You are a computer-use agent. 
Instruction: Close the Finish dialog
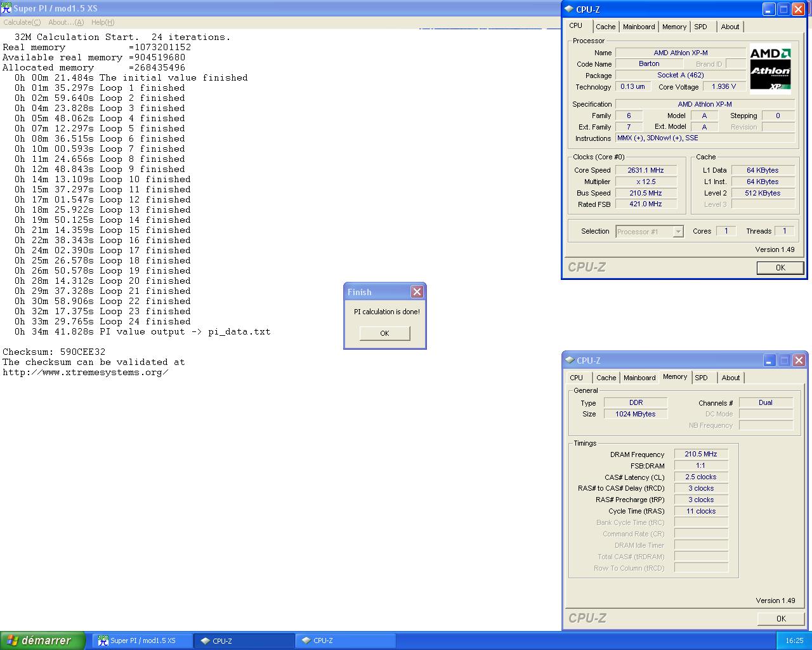pos(417,291)
